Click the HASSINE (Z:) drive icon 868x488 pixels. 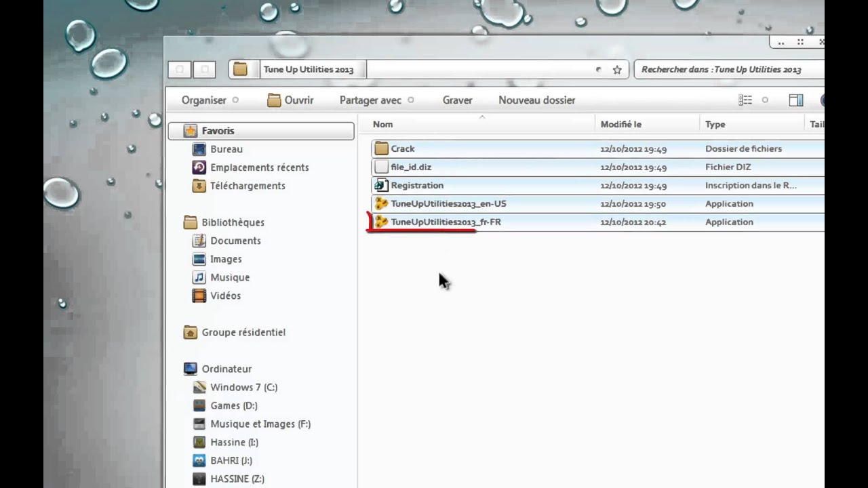pyautogui.click(x=199, y=479)
